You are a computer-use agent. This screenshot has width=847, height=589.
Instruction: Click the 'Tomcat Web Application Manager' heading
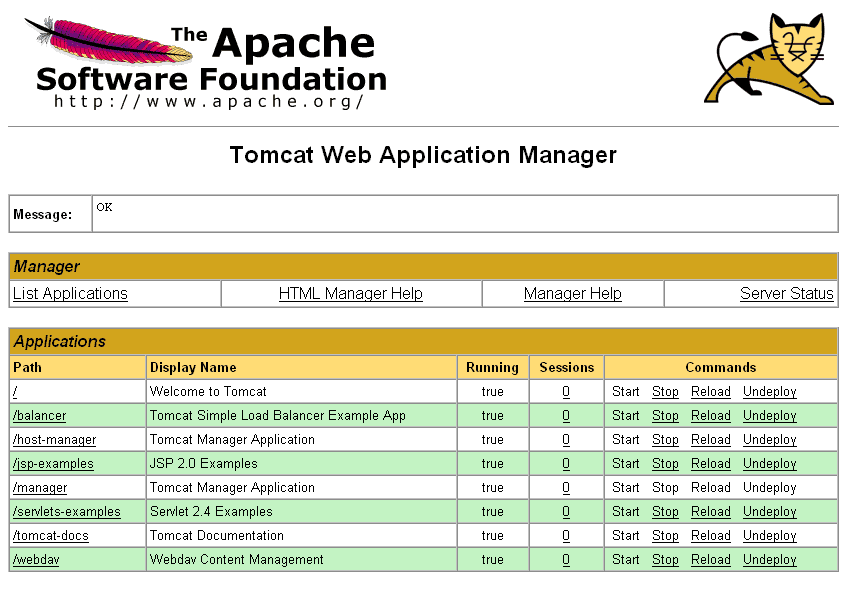click(x=423, y=155)
